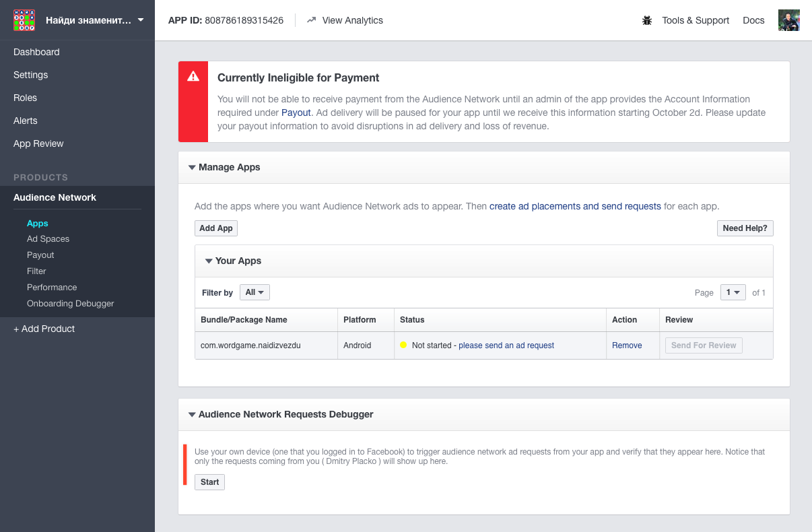Click create ad placements and send requests link

(575, 206)
